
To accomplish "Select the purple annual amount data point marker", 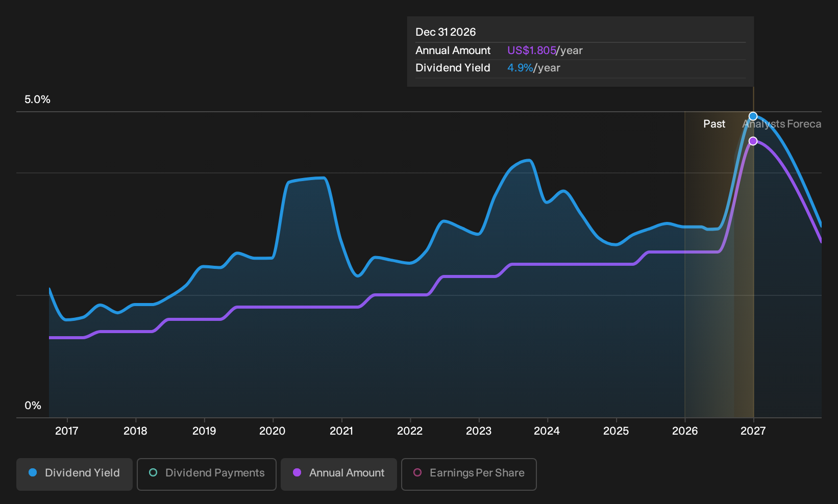I will (753, 141).
